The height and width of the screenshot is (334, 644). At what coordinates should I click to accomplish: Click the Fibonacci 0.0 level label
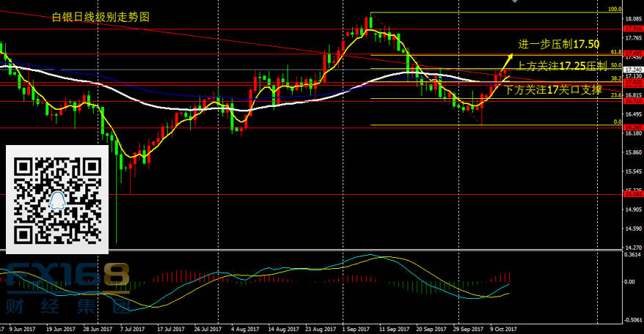pos(617,122)
